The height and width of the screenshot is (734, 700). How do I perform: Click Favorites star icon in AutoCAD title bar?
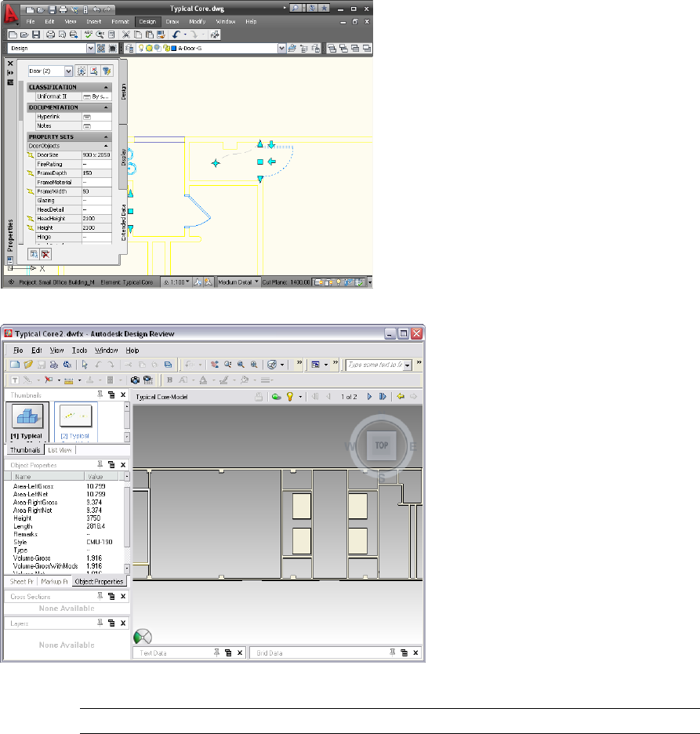[325, 9]
